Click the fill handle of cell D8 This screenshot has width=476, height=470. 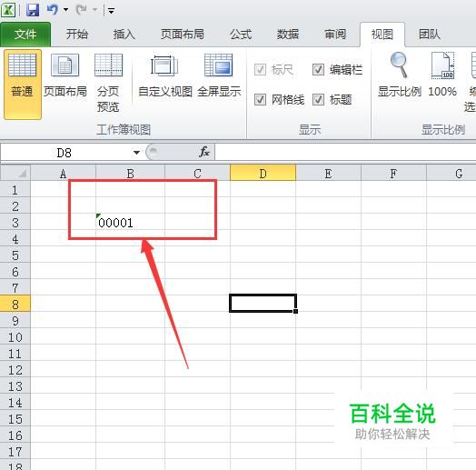point(295,311)
